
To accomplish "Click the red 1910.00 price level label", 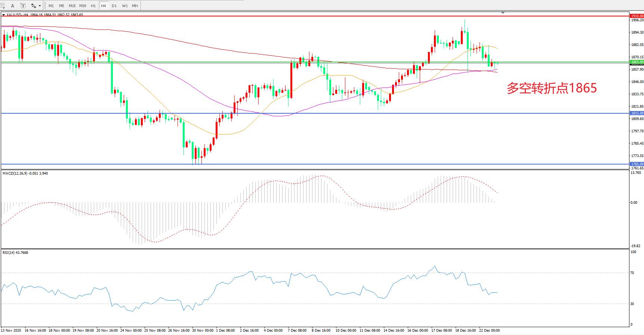I will pos(637,16).
